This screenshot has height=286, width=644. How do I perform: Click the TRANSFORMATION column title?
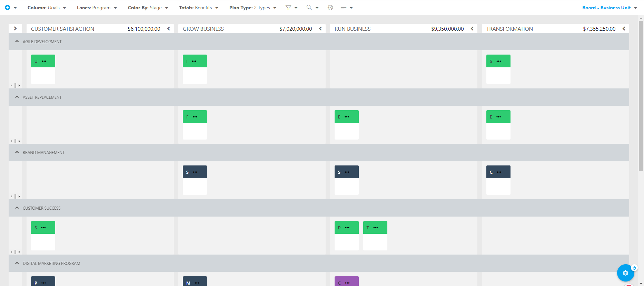pos(509,29)
